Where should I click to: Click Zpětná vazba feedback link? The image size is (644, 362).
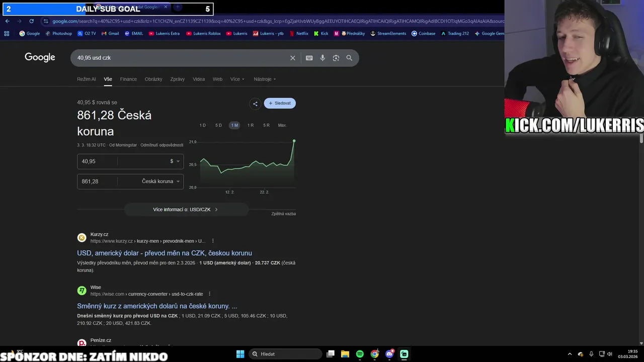pos(283,214)
